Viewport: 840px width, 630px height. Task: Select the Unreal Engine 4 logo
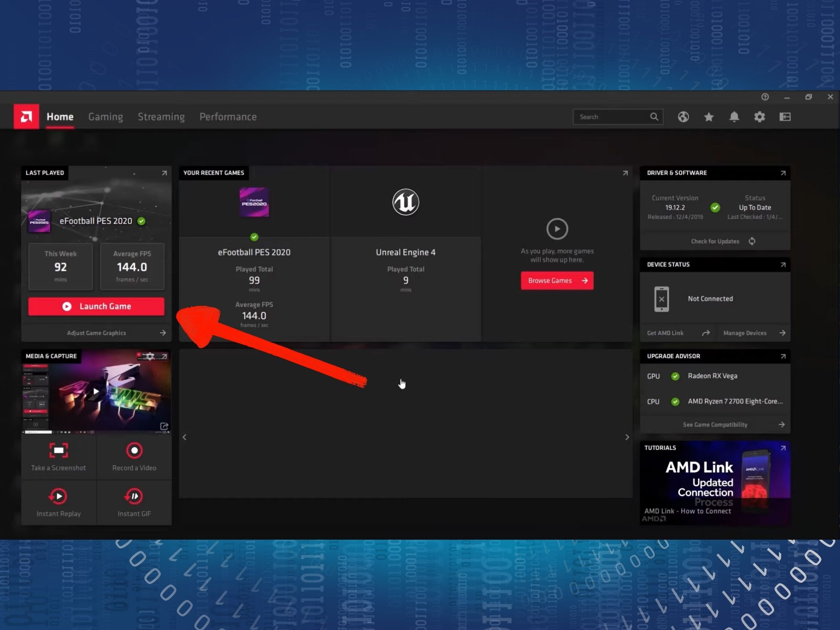tap(406, 202)
